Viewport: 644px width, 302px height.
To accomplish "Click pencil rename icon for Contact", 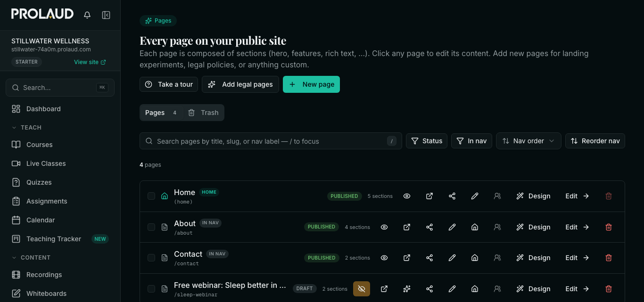I will (452, 258).
